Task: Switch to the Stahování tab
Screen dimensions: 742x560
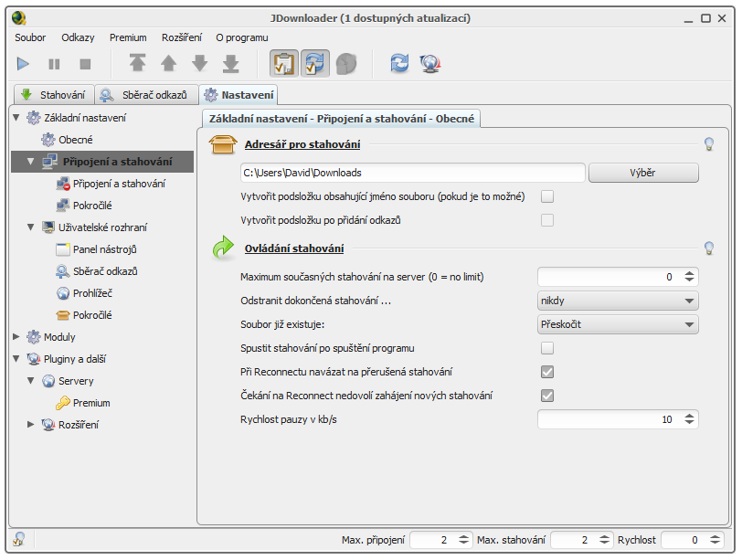Action: click(54, 95)
